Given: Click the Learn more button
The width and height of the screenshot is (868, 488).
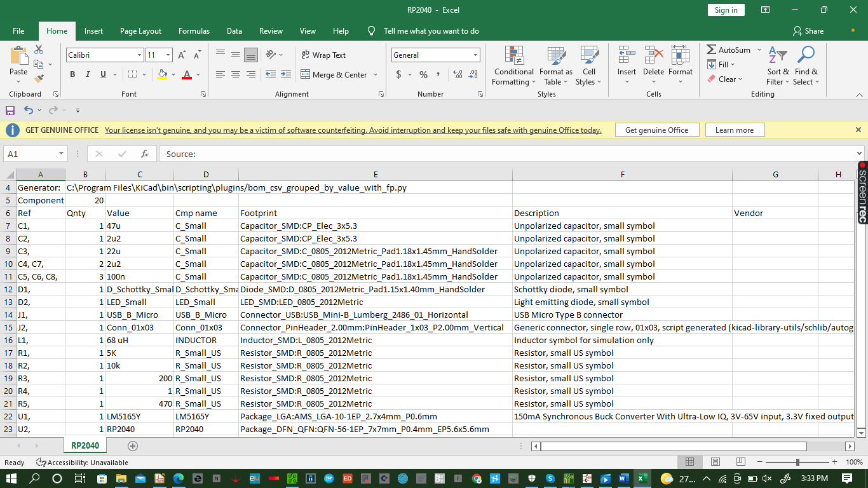Looking at the screenshot, I should coord(735,130).
